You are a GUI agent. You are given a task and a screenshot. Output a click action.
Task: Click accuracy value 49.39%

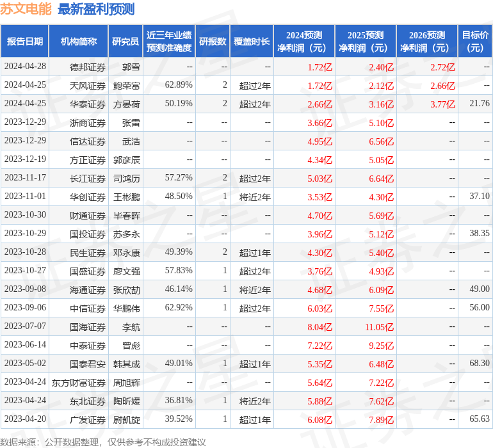[179, 252]
